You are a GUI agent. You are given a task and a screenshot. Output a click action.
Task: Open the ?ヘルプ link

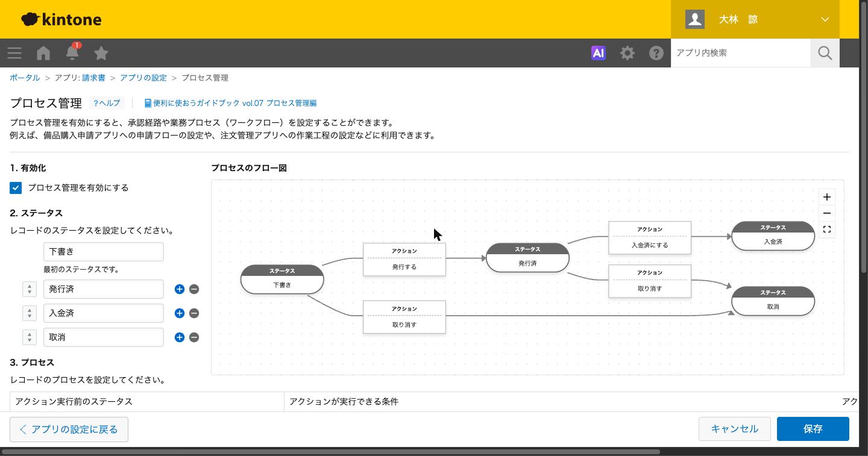[107, 103]
